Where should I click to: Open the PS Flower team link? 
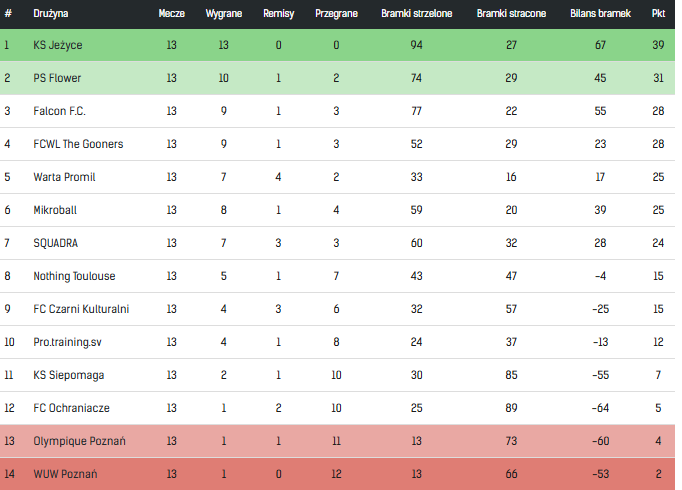[57, 78]
